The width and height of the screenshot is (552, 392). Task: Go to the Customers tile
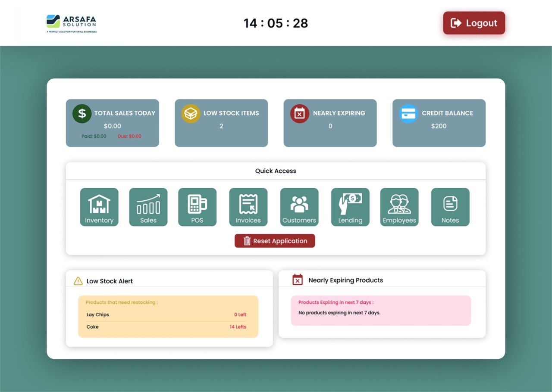(x=299, y=207)
